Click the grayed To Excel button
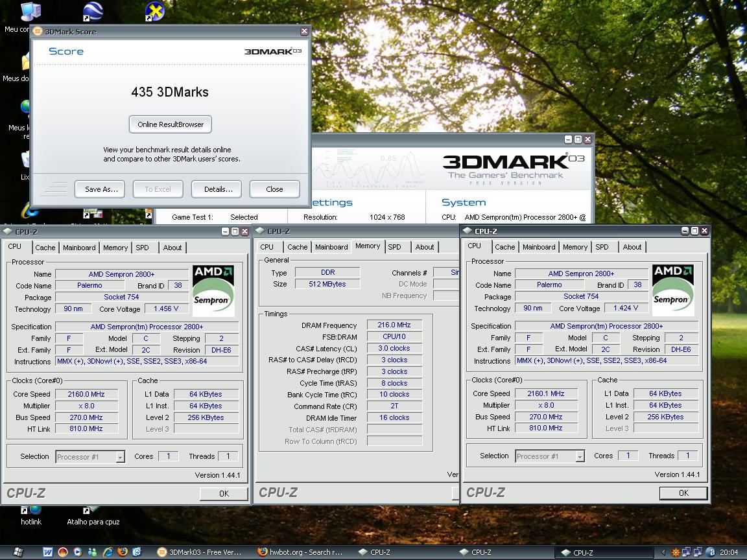 coord(158,189)
